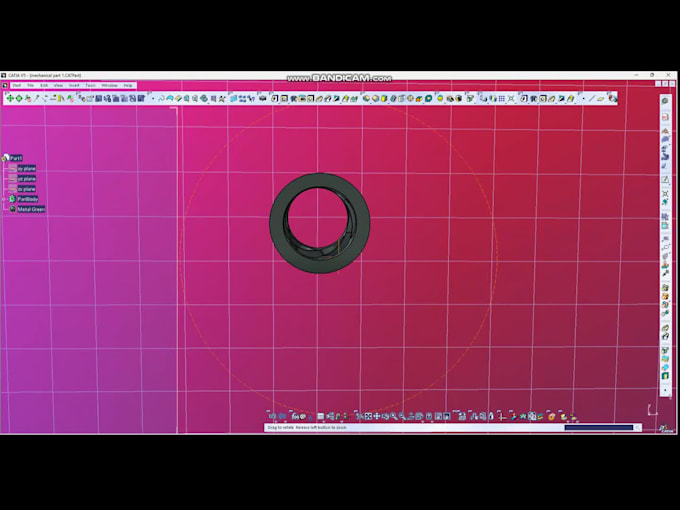The image size is (680, 510).
Task: Restore down the CATIA V5 window
Action: [x=652, y=75]
